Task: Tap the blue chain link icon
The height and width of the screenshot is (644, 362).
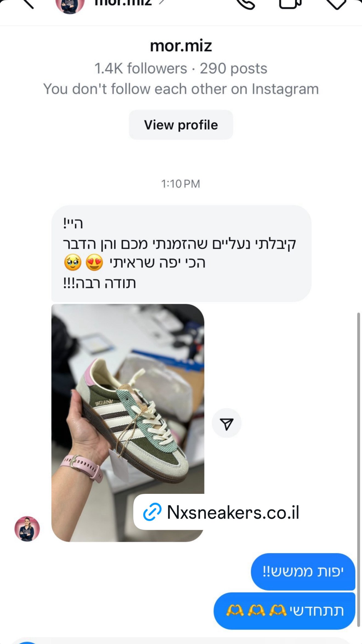Action: (x=152, y=512)
